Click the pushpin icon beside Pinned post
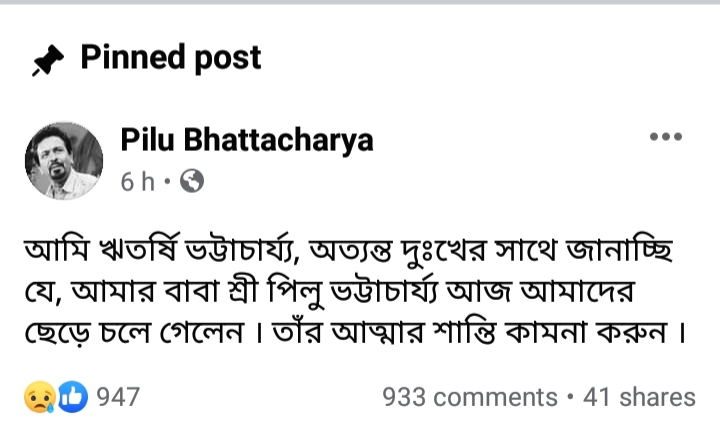The height and width of the screenshot is (432, 720). (44, 60)
